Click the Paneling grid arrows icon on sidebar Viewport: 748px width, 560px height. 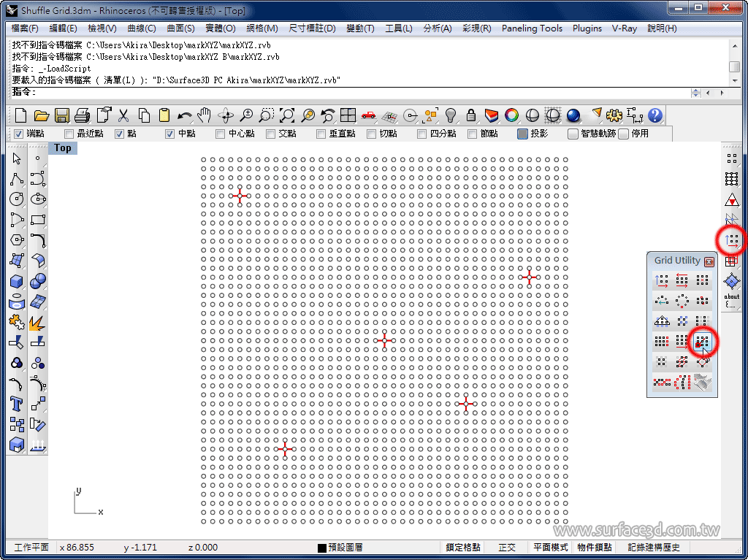pos(732,240)
